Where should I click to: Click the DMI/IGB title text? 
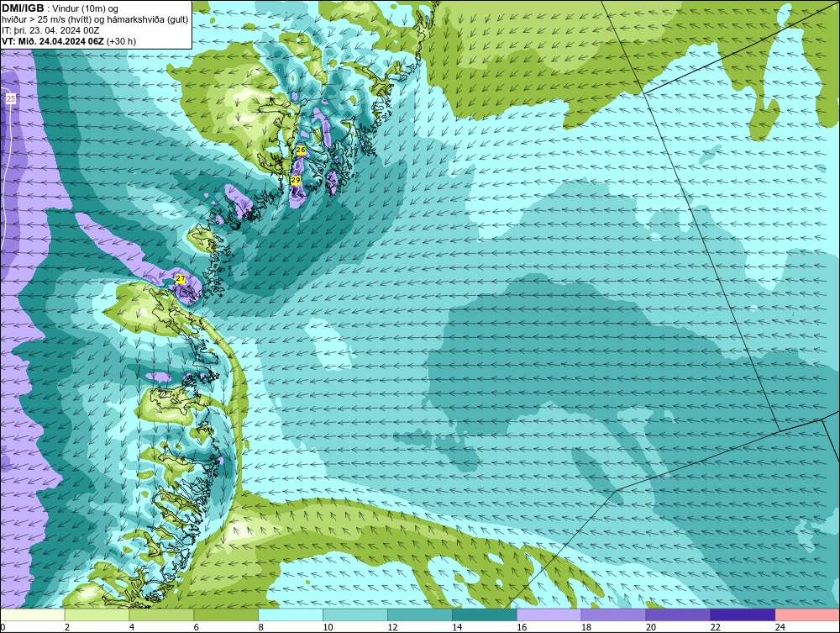tap(23, 8)
